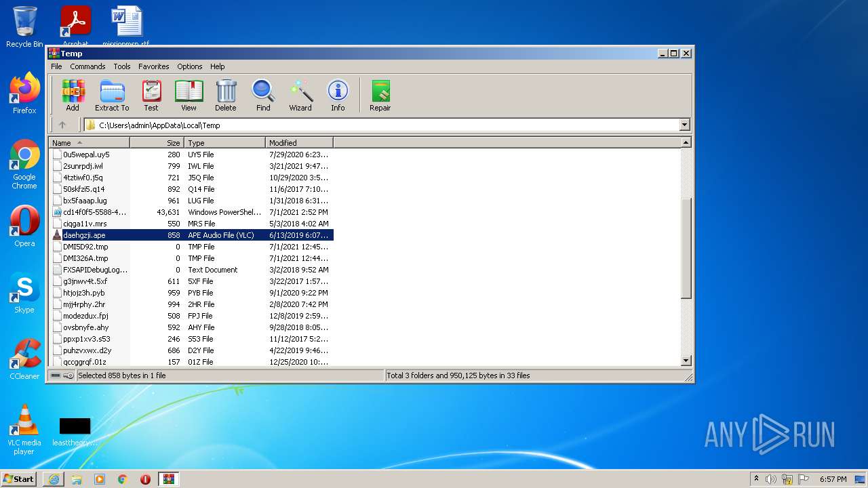Sort by Type column header

pos(225,143)
